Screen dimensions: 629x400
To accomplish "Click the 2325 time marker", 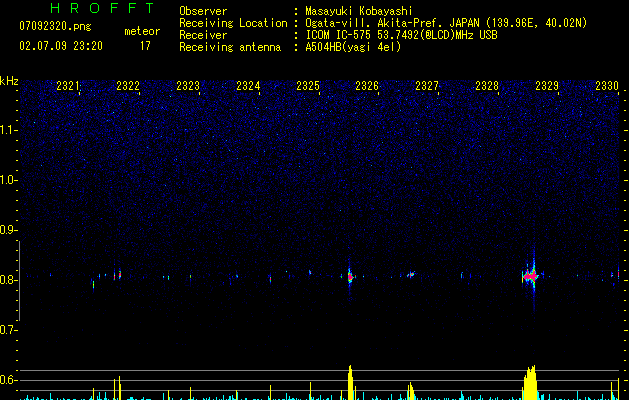I will (308, 86).
